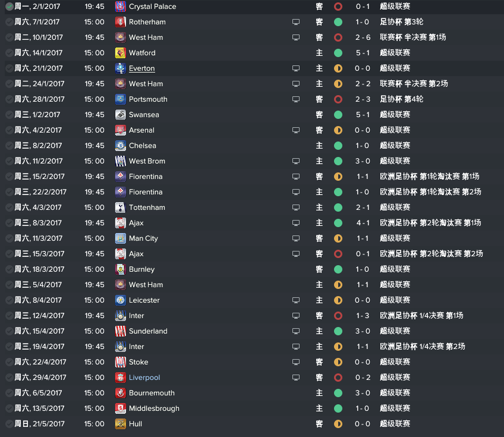Click the red loss indicator for Portsmouth match
This screenshot has width=504, height=437.
tap(338, 99)
